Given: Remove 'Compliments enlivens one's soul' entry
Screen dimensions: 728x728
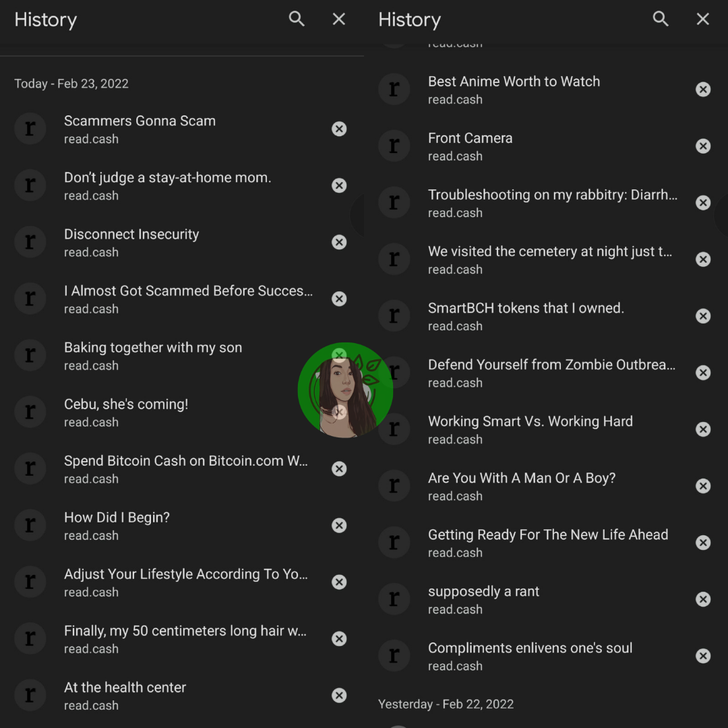Looking at the screenshot, I should point(703,656).
